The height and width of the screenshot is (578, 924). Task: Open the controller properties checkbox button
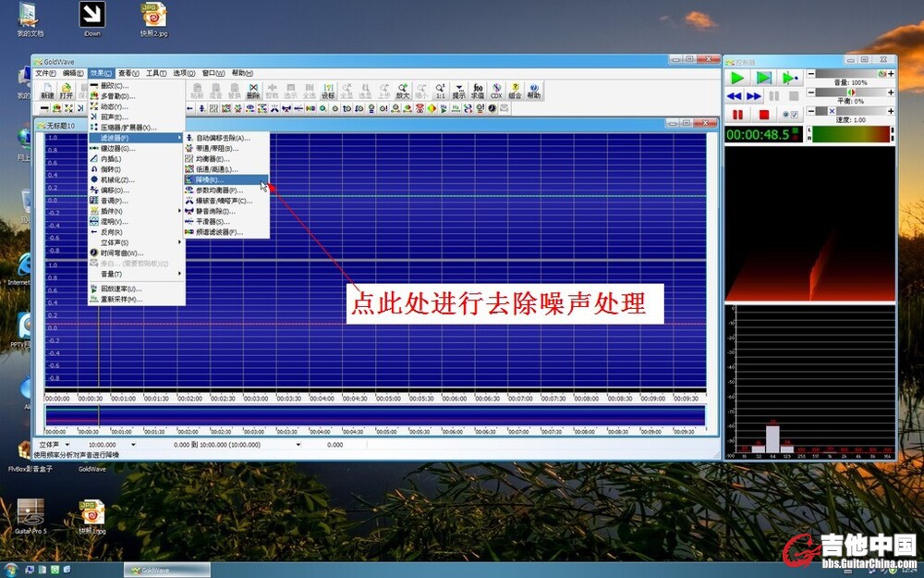pyautogui.click(x=790, y=115)
